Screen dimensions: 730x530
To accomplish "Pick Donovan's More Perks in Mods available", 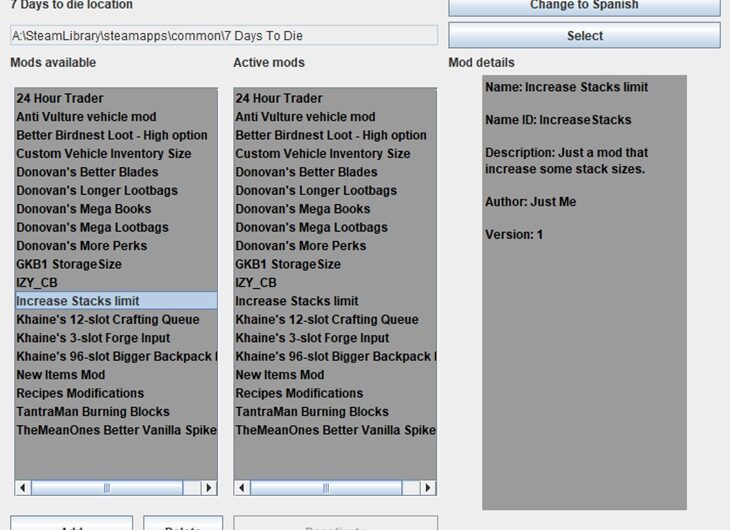I will click(x=116, y=245).
